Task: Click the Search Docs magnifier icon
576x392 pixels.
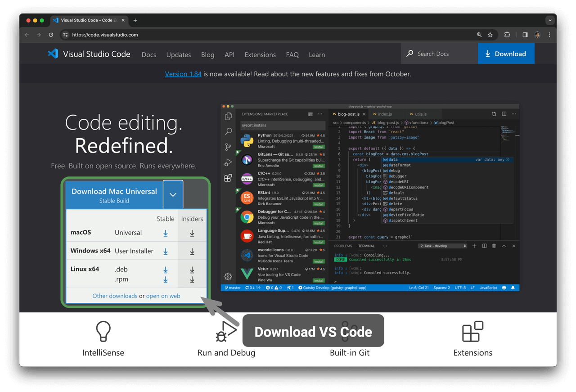Action: tap(409, 54)
